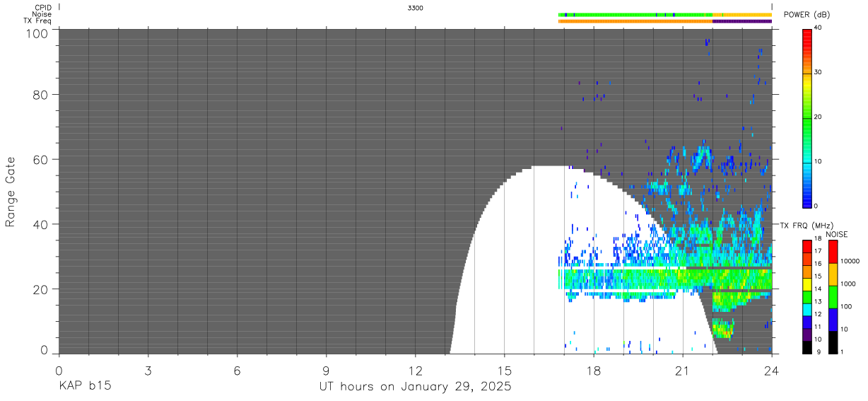Pick the black 9-10 MHz frequency swatch

807,347
